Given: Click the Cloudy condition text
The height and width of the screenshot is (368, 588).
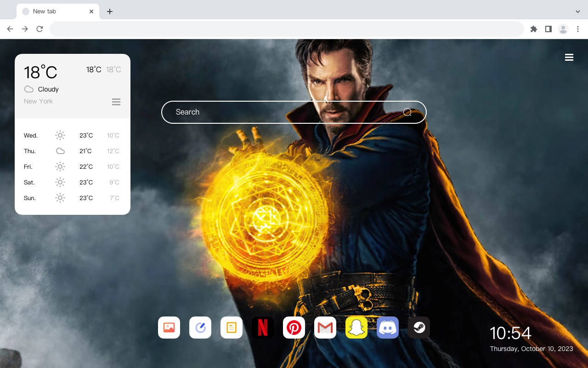Looking at the screenshot, I should pos(48,89).
